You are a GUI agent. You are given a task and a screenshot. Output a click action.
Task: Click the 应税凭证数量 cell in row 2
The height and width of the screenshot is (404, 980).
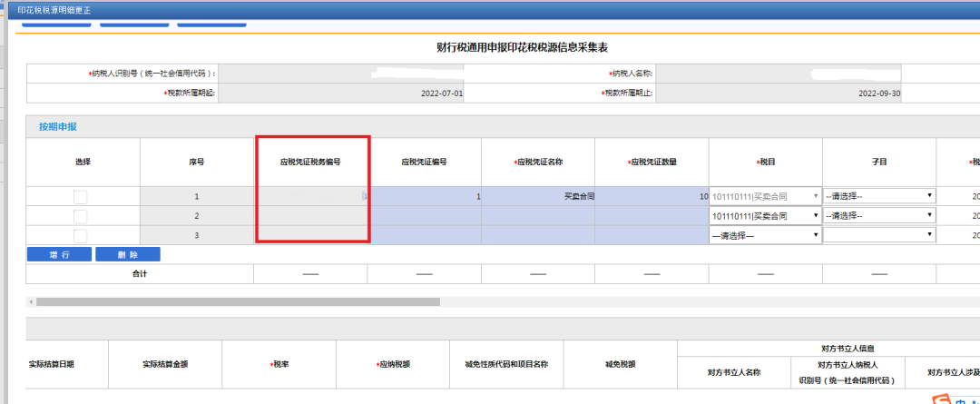(x=652, y=216)
